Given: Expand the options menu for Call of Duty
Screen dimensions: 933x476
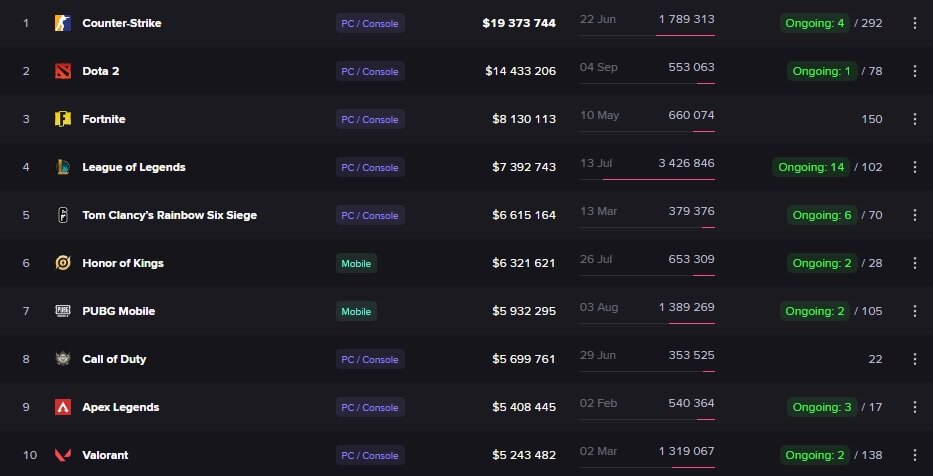Looking at the screenshot, I should click(914, 359).
